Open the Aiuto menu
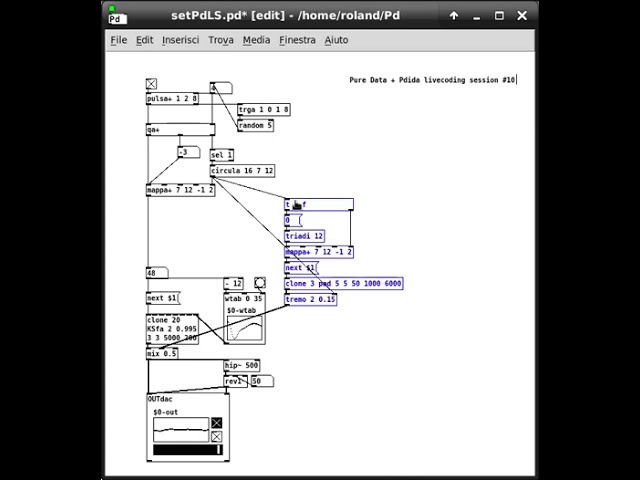640x480 pixels. (336, 40)
